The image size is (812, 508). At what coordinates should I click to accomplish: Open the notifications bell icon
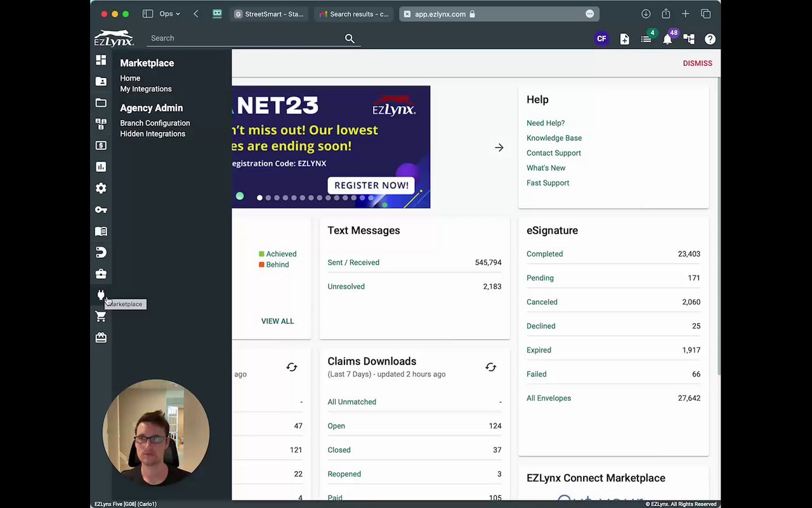[x=667, y=39]
